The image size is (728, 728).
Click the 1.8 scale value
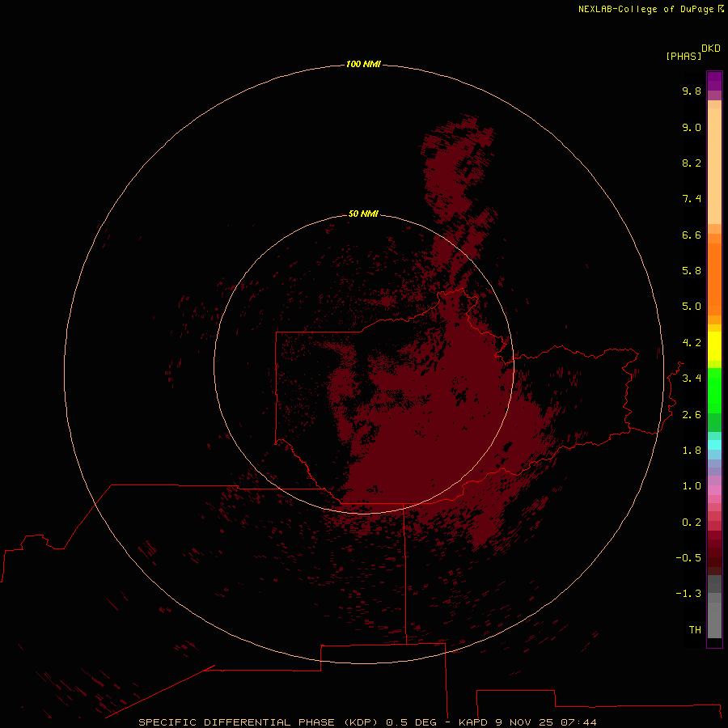click(x=692, y=451)
